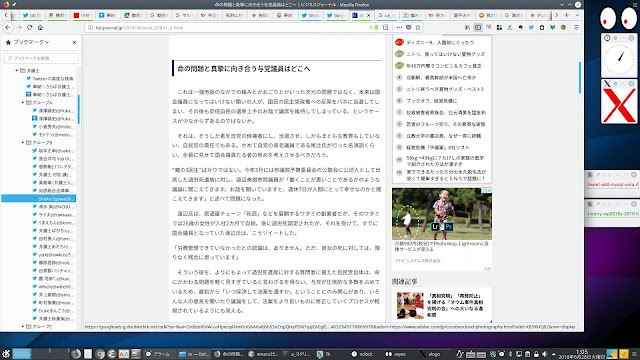Collapse the グループA bookmark folder
This screenshot has width=640, height=360.
23,102
